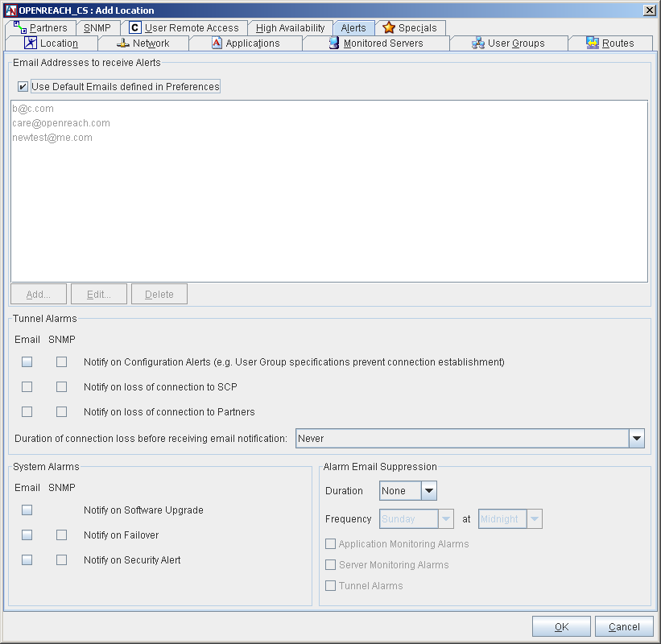Image resolution: width=661 pixels, height=644 pixels.
Task: Click the Network tab icon
Action: pos(122,43)
